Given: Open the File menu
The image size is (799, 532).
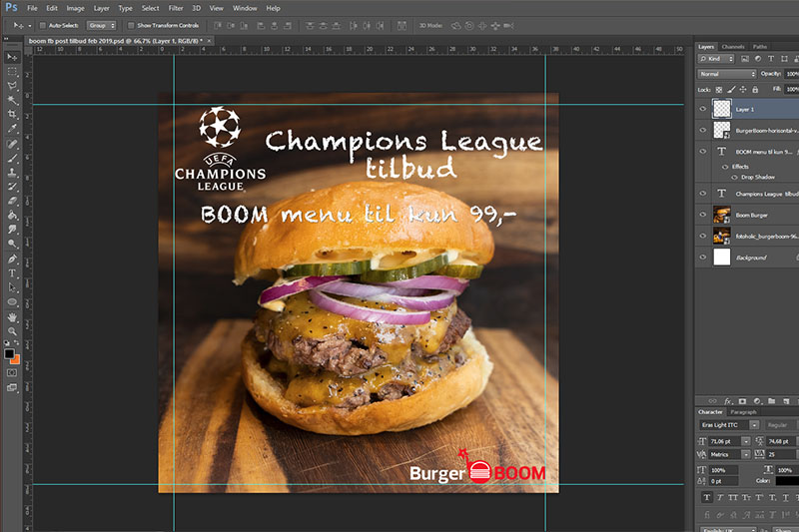Looking at the screenshot, I should [x=32, y=8].
